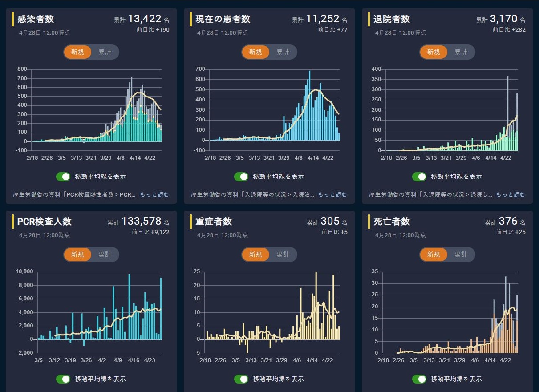Show cumulative 累計 view for 死亡者数
This screenshot has height=392, width=539.
[461, 255]
